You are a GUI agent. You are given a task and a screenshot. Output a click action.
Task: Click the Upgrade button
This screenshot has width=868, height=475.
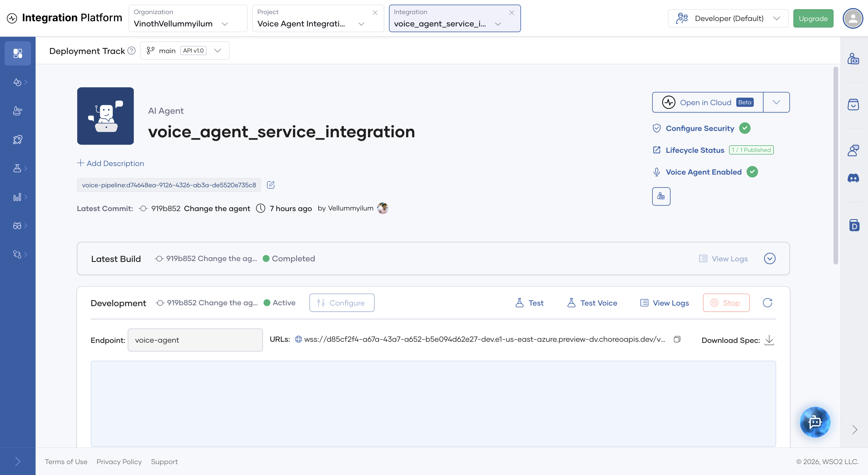tap(813, 18)
